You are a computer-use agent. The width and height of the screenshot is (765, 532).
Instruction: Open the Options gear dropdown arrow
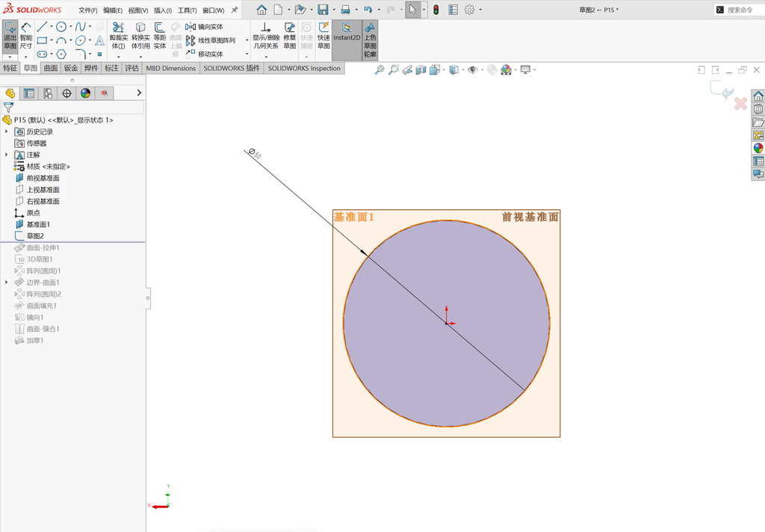480,10
